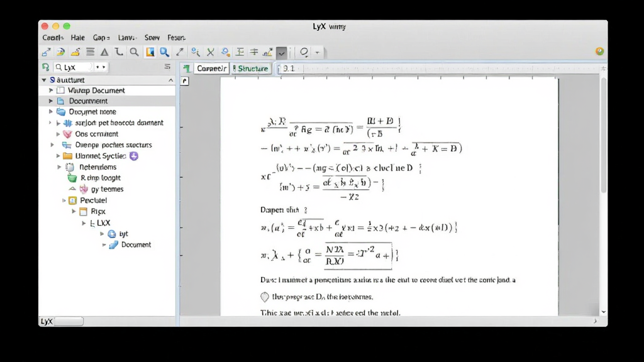Open the Spew menu
This screenshot has width=644, height=362.
[152, 38]
